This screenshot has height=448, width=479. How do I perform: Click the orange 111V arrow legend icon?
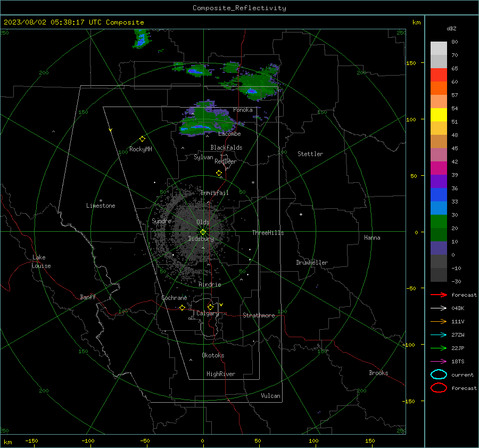pos(439,321)
